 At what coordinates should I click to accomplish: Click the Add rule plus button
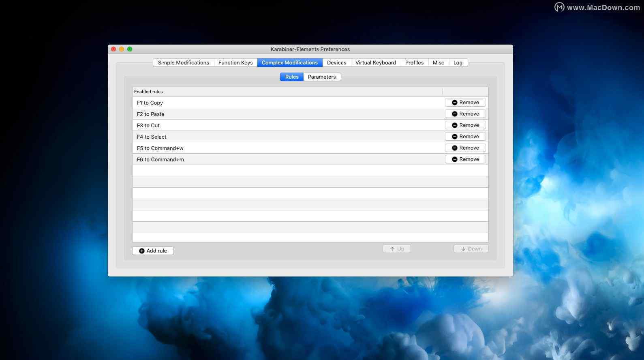153,251
